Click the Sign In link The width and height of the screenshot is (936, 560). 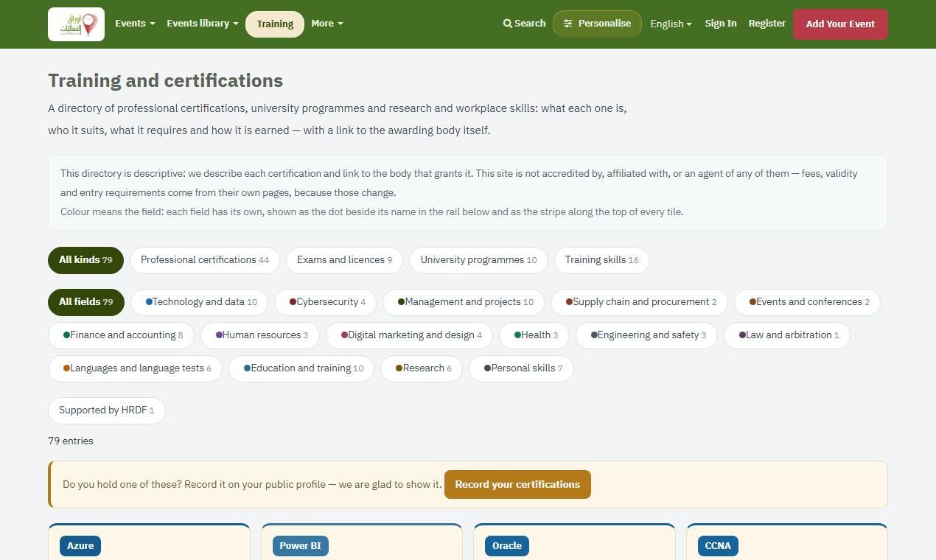[x=720, y=24]
